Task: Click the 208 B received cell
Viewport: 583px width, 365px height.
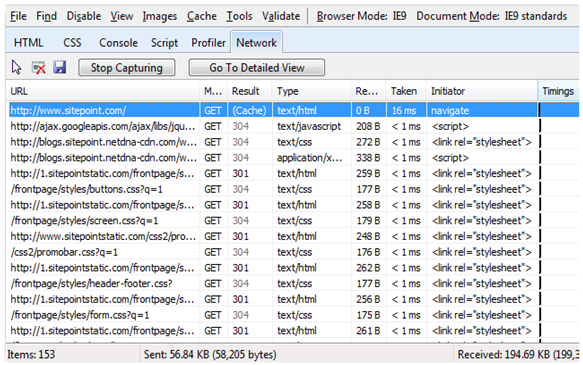Action: (x=368, y=126)
